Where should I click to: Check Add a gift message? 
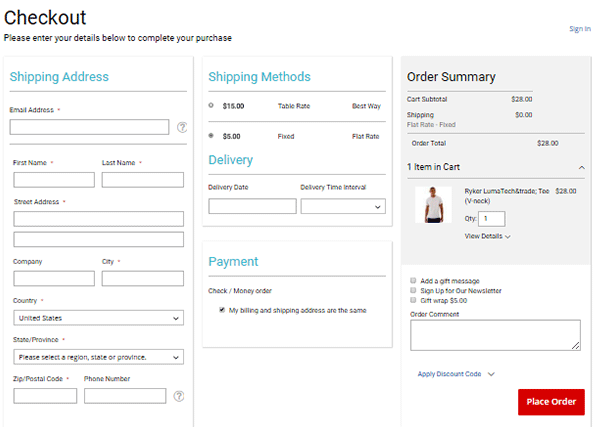click(x=413, y=281)
